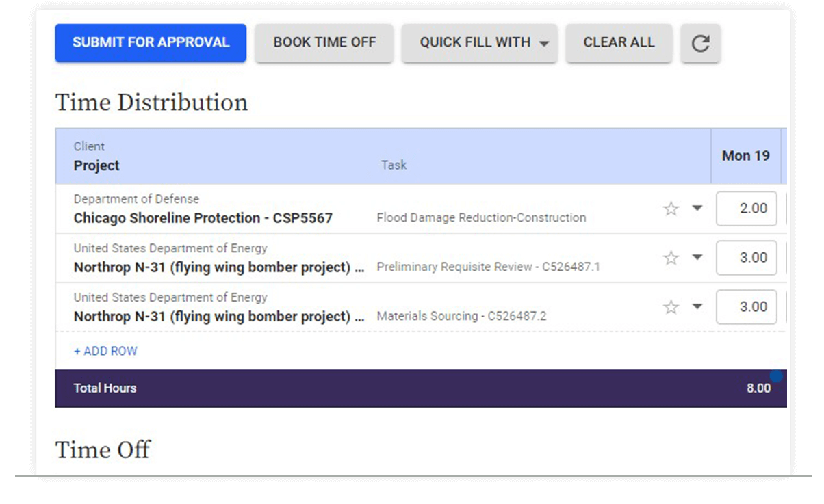Click hours field for Materials Sourcing

746,307
